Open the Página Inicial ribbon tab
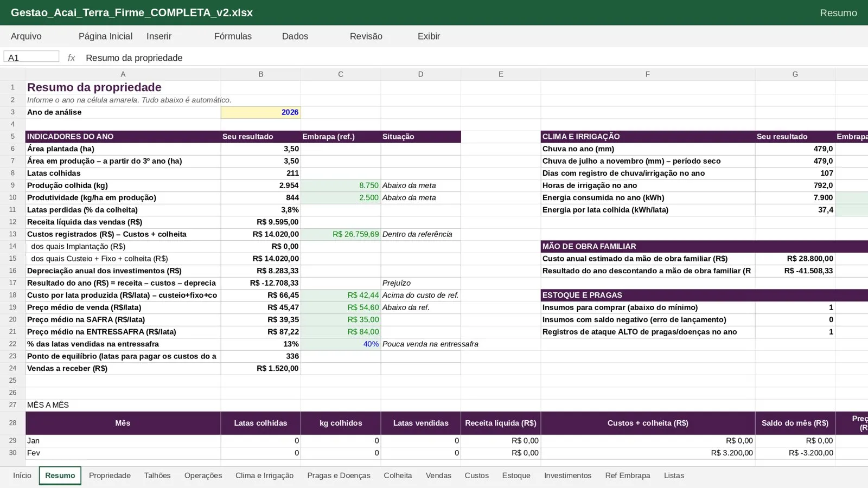The image size is (868, 488). (105, 36)
